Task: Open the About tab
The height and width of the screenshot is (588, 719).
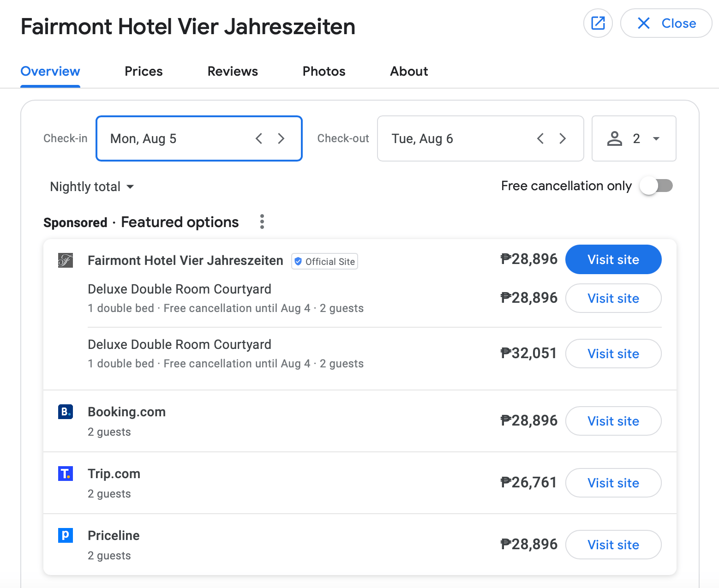Action: [x=409, y=71]
